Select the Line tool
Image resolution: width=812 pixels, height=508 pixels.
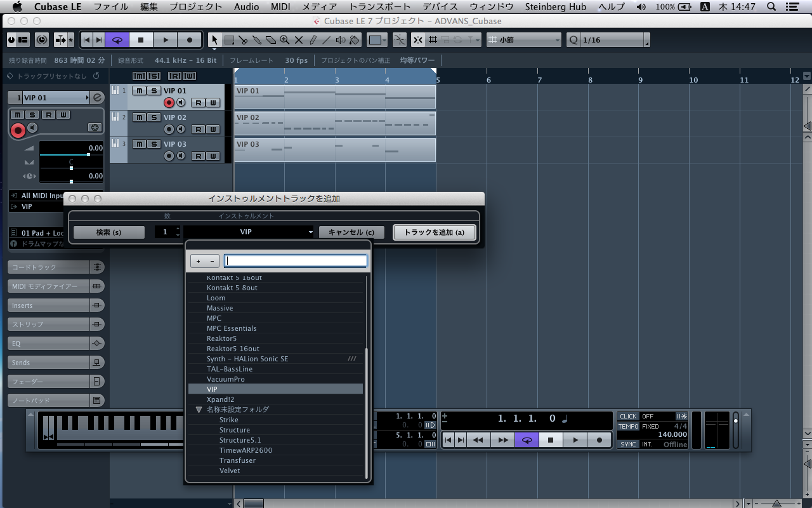(x=327, y=40)
